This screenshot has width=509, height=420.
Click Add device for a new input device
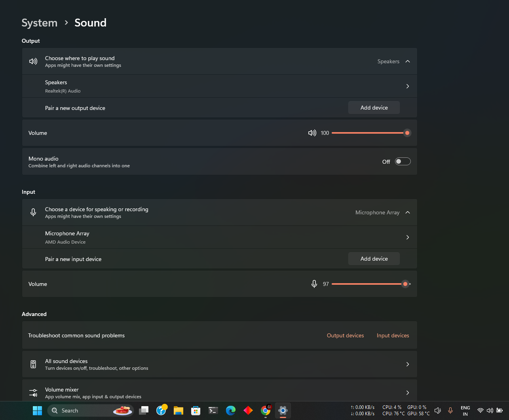374,258
